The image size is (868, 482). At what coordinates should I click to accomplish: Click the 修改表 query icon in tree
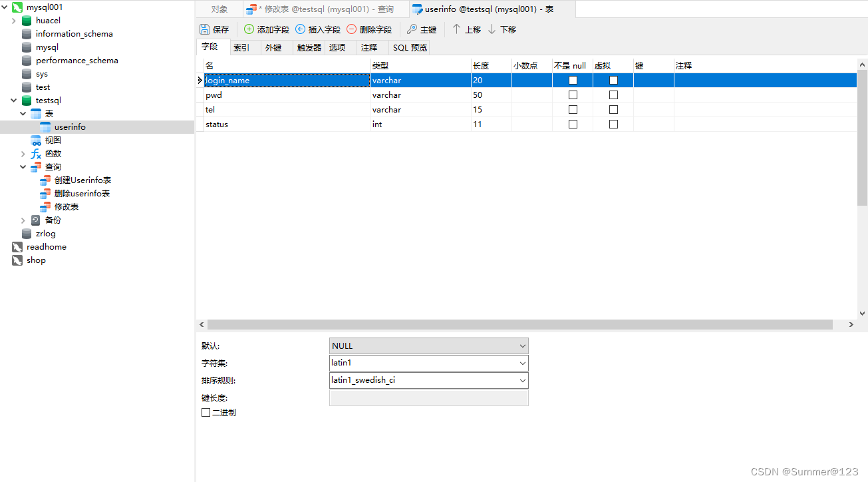45,207
